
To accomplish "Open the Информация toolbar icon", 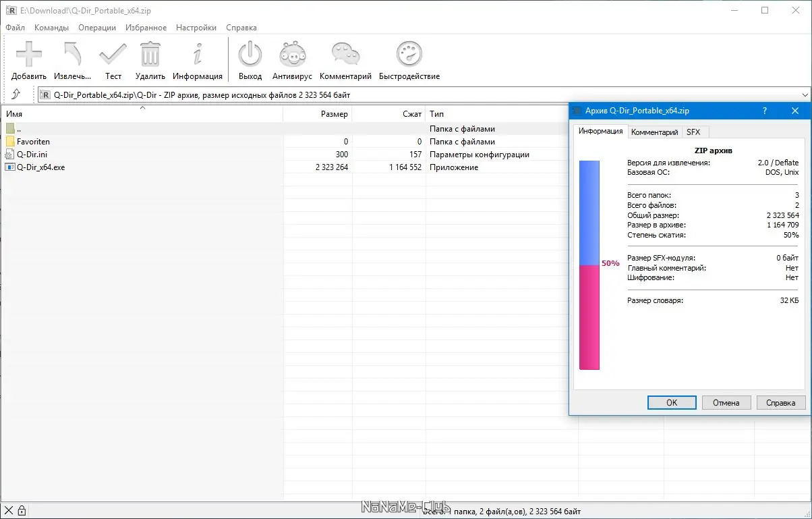I will pos(198,55).
